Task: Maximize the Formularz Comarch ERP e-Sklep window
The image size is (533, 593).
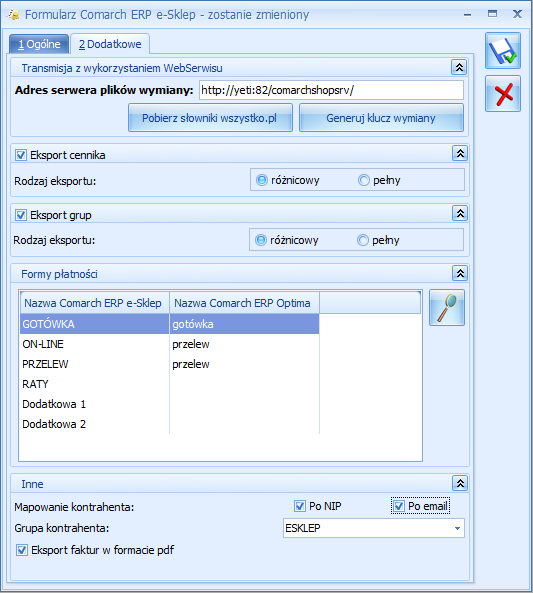Action: click(493, 14)
